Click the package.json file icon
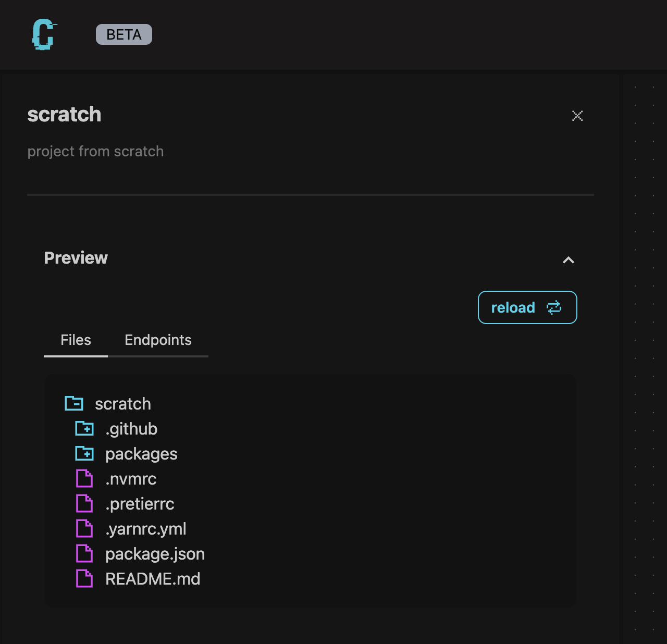 coord(84,553)
